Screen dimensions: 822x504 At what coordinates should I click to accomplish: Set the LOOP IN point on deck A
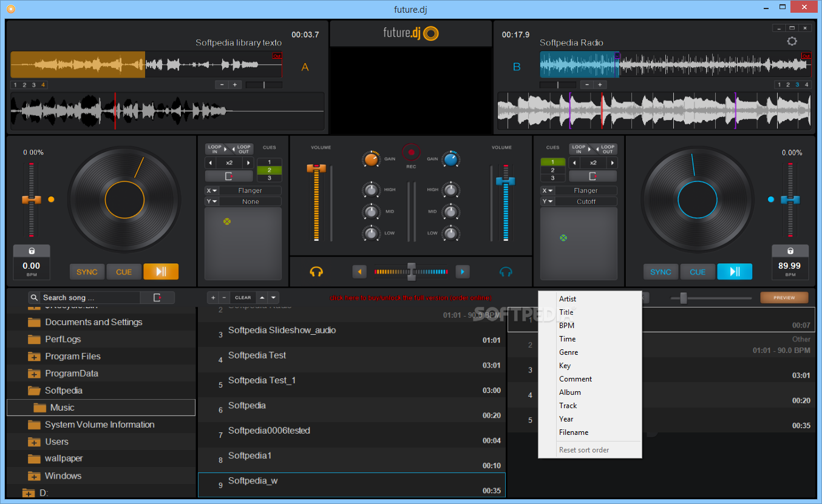pos(215,149)
